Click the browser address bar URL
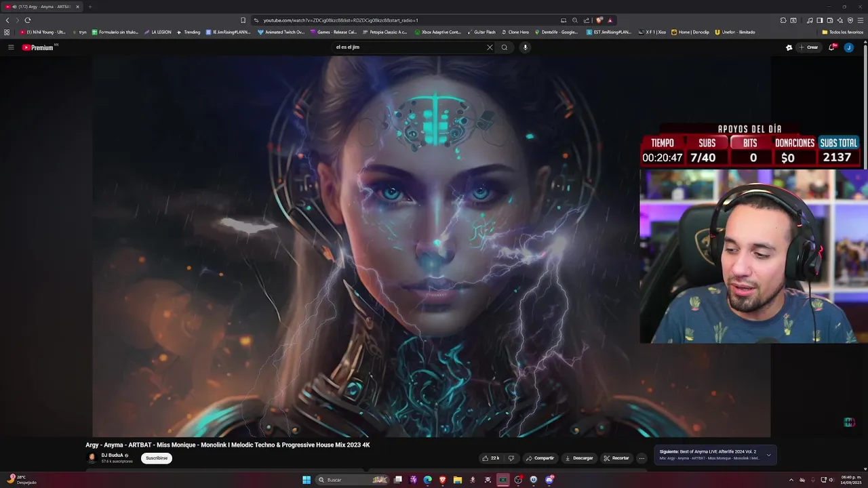This screenshot has height=488, width=868. 340,20
